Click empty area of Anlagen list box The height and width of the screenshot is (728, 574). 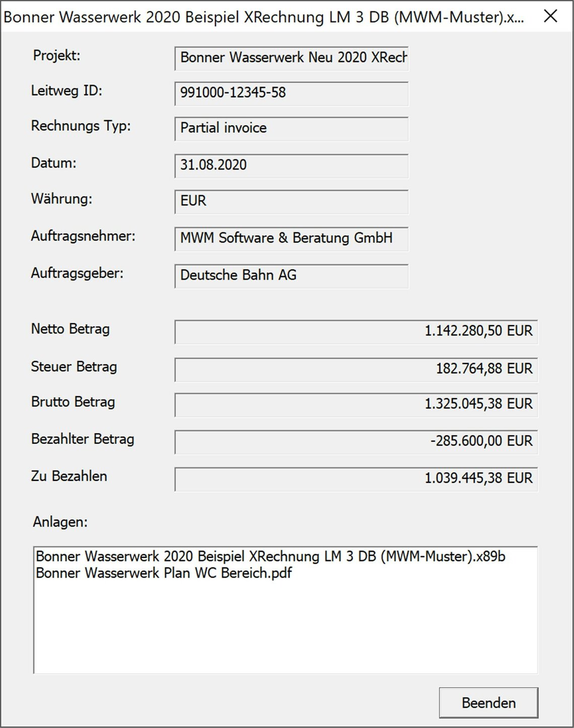click(x=285, y=629)
